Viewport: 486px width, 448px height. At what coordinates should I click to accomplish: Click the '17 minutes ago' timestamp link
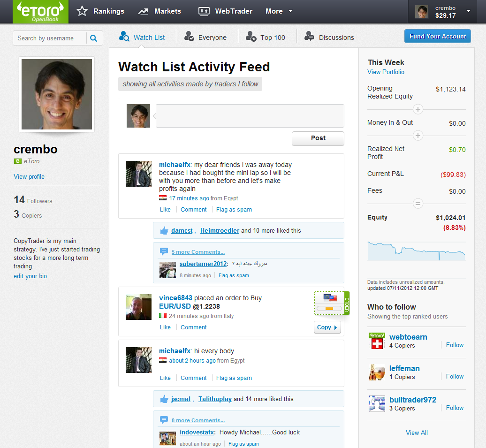tap(189, 198)
